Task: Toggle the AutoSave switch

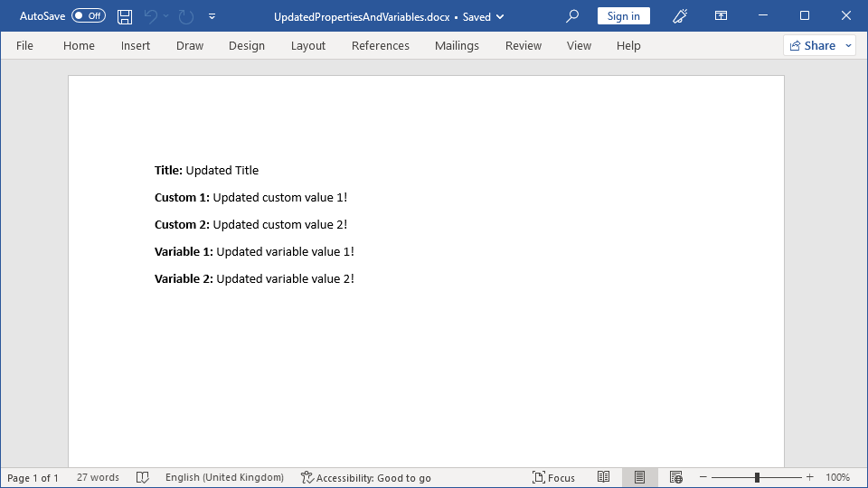Action: click(x=88, y=16)
